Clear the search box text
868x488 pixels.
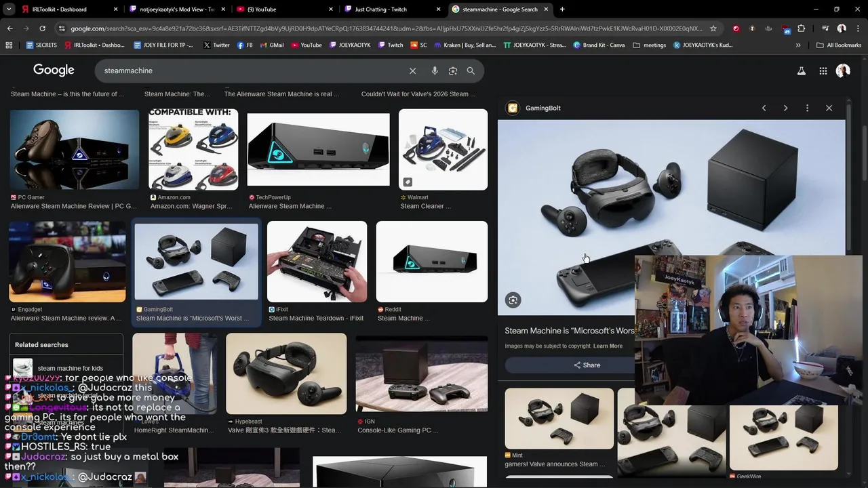click(412, 70)
